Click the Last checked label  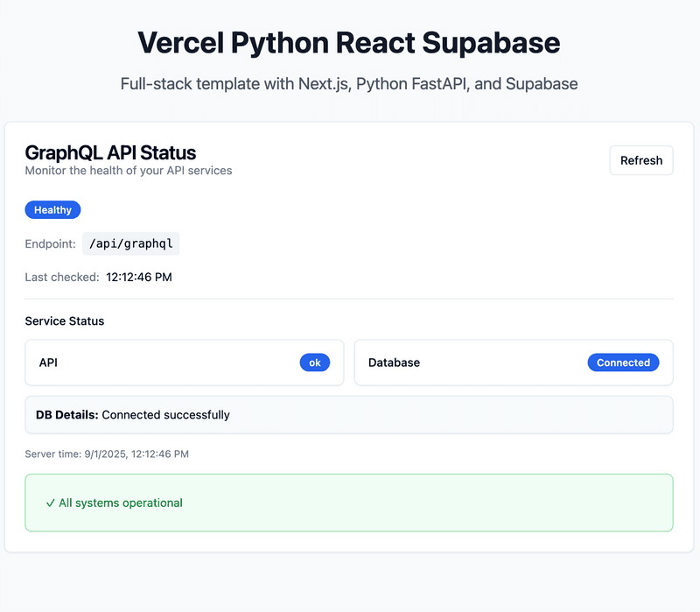62,278
